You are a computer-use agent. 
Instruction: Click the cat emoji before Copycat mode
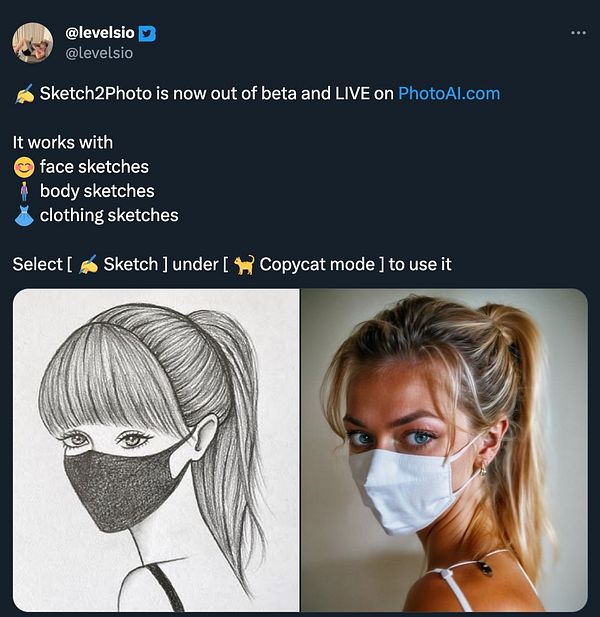click(x=244, y=264)
